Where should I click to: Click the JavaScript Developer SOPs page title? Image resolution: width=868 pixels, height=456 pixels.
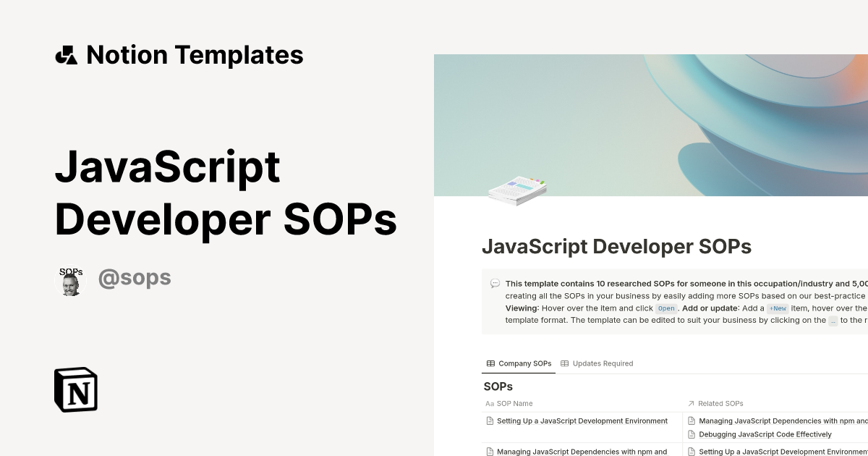616,247
